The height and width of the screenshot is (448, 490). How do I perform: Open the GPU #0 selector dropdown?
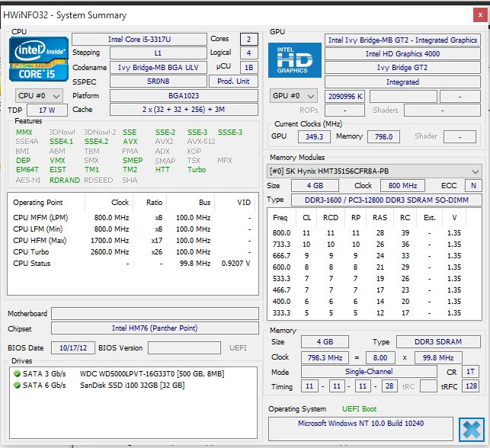293,96
